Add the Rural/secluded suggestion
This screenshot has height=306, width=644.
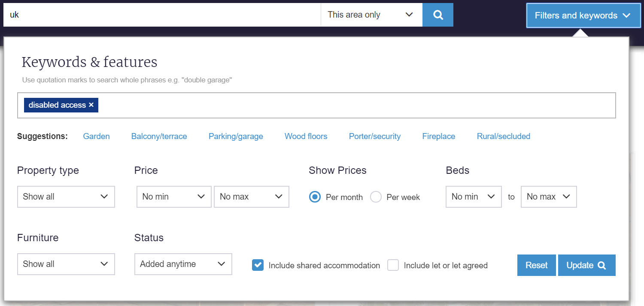(503, 136)
